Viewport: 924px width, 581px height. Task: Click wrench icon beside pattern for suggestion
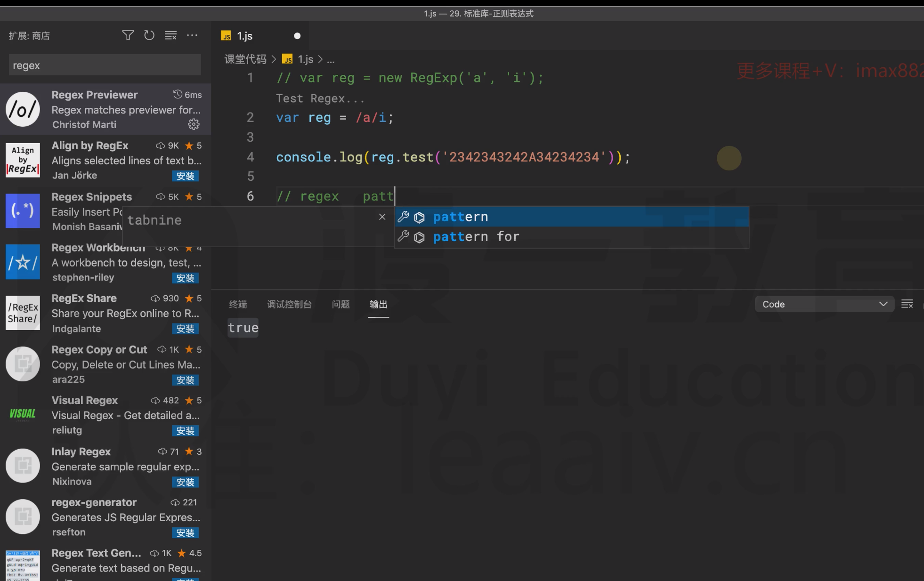(403, 236)
